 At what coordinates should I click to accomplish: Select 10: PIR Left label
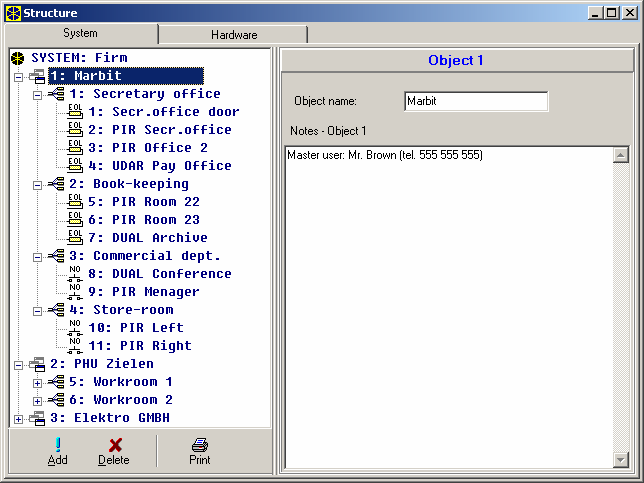136,328
